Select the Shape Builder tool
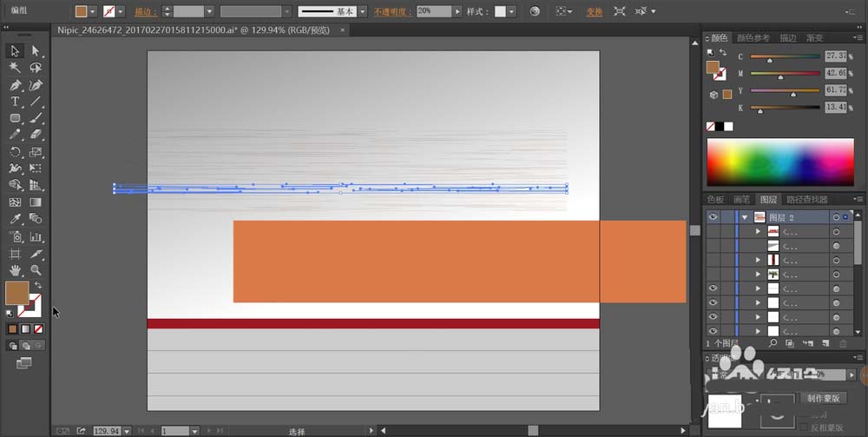This screenshot has width=868, height=437. 15,185
